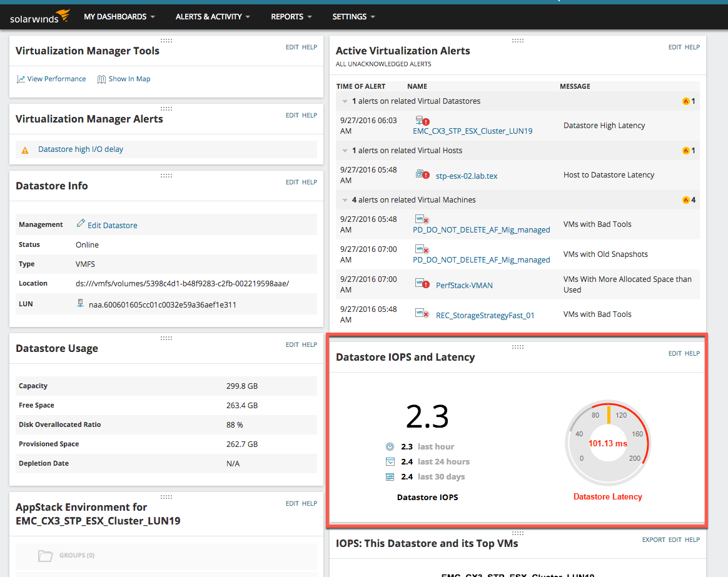Click the pencil icon next to Edit Datastore
Viewport: 728px width, 577px height.
(81, 224)
